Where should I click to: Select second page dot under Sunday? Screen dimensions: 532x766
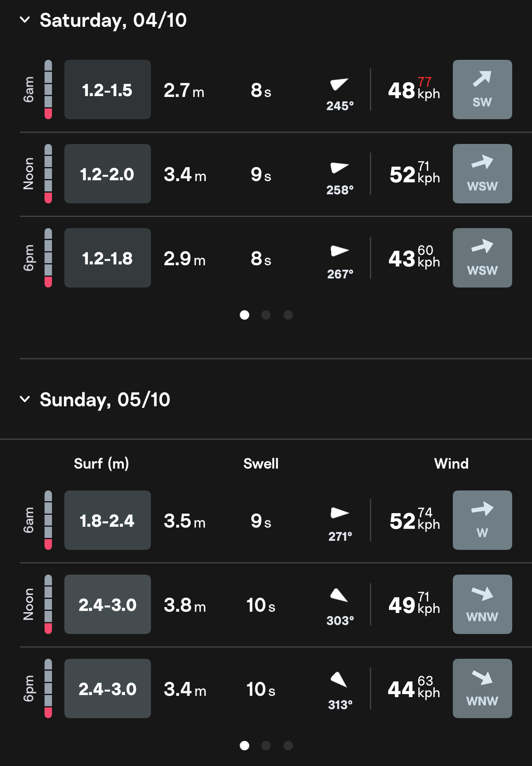pos(266,745)
